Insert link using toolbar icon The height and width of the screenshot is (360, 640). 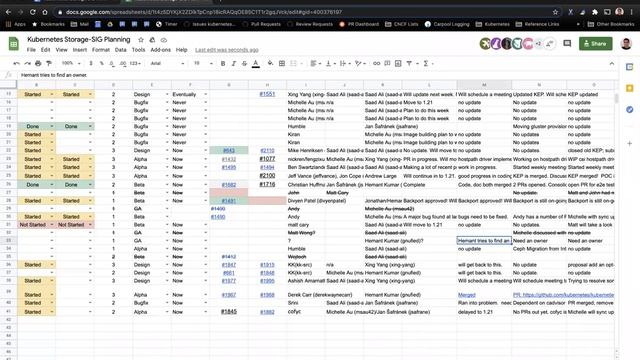point(376,63)
